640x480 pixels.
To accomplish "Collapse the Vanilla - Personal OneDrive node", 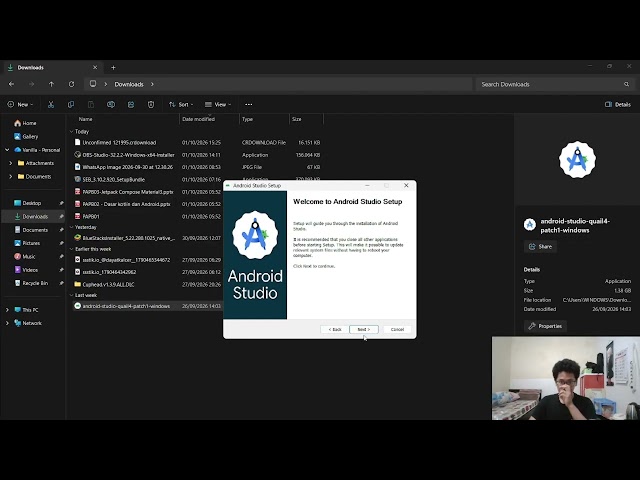I will coord(7,150).
